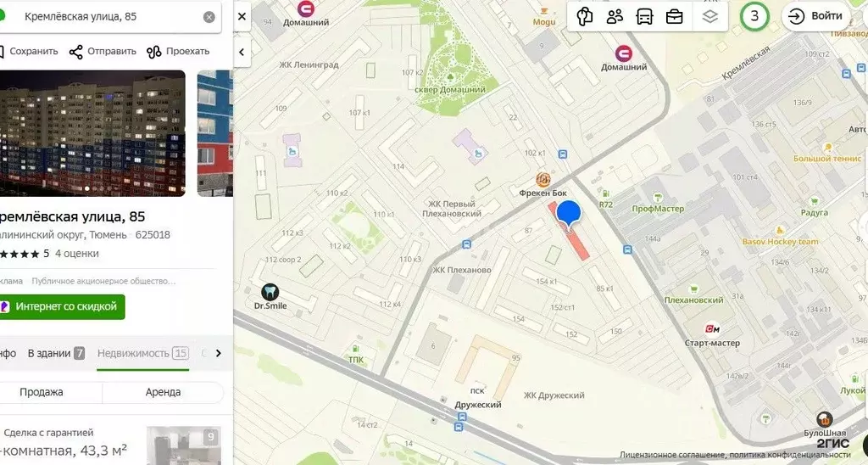
Task: Click the R72 gas station icon
Action: [605, 194]
